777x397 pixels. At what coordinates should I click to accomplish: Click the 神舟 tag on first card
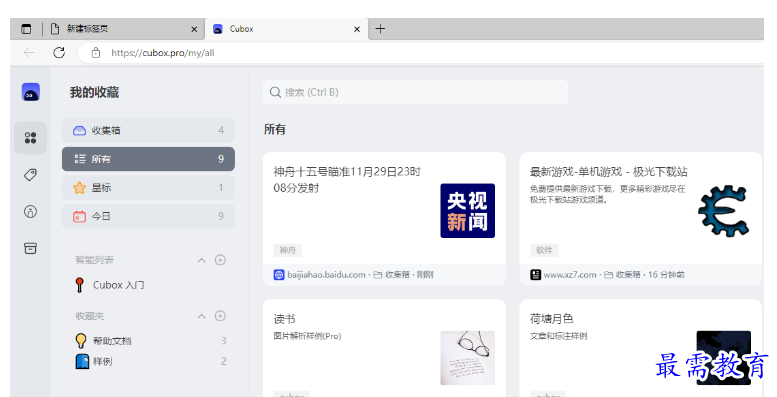coord(287,250)
